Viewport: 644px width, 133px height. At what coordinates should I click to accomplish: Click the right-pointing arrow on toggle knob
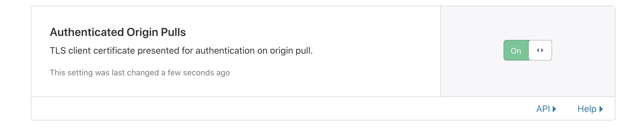(x=542, y=50)
